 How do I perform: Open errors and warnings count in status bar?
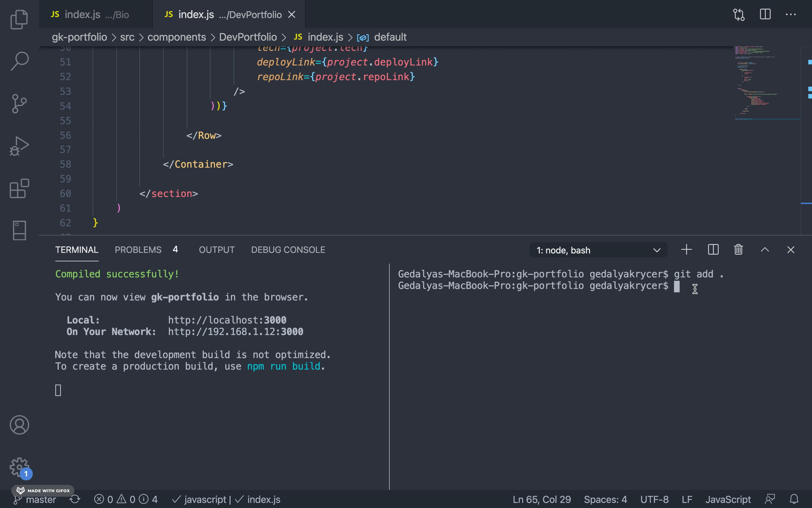(125, 499)
